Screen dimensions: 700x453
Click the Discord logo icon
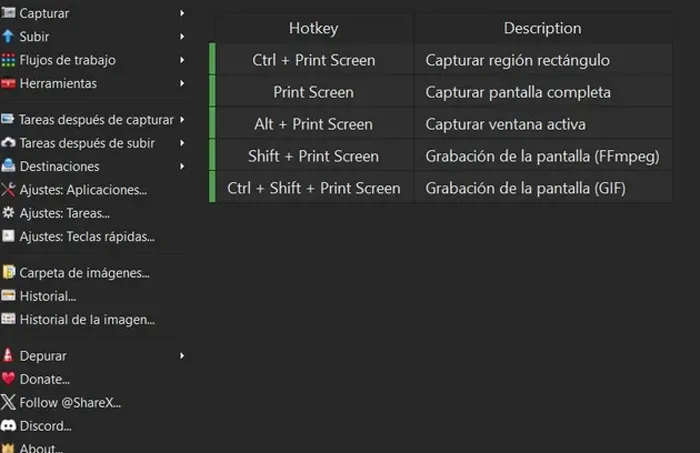coord(8,425)
